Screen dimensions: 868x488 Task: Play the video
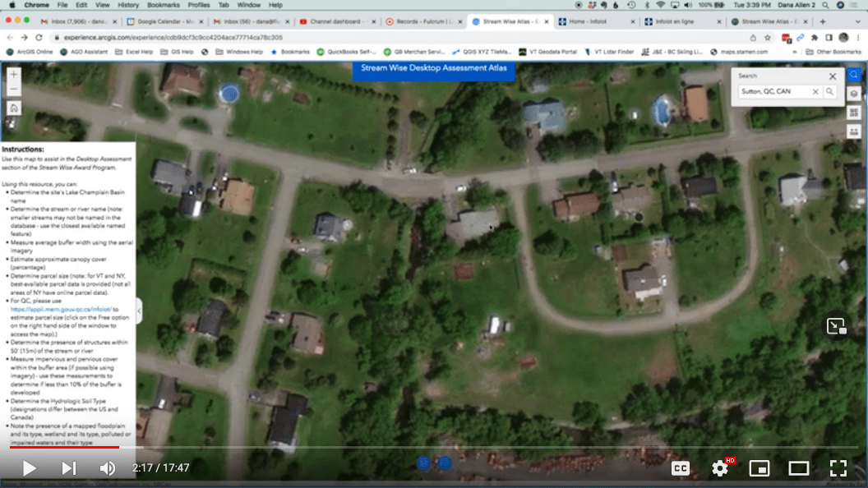tap(29, 468)
